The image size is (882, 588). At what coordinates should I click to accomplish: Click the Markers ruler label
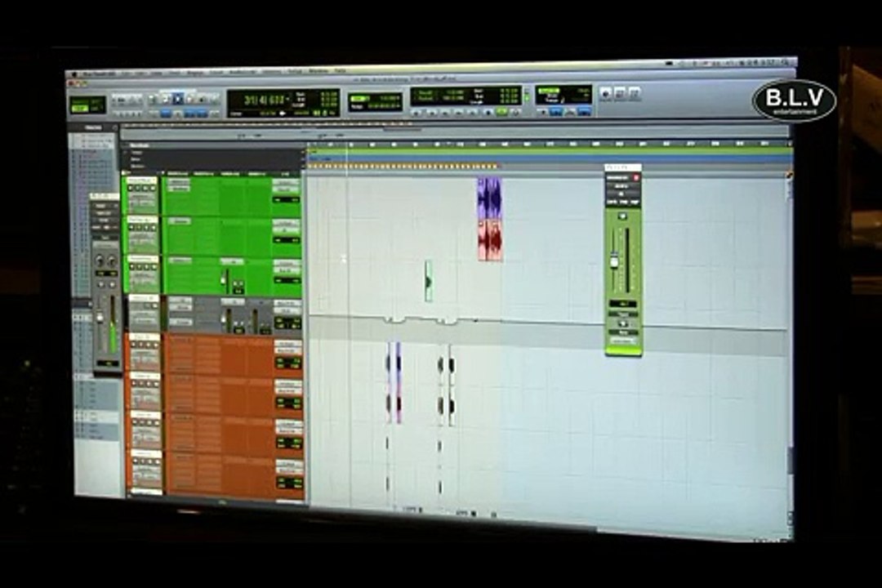click(x=138, y=166)
